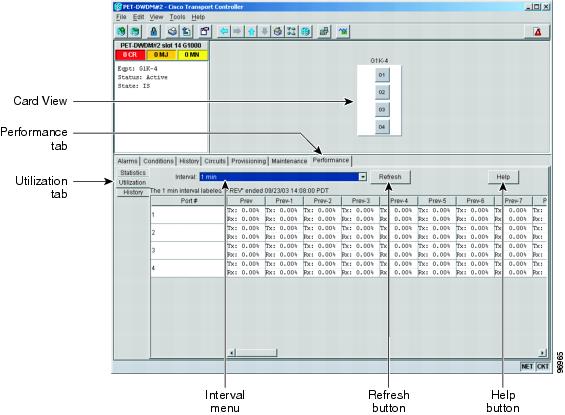Open the preferences toolbar icon
Screen dimensions: 565x415
tap(205, 31)
